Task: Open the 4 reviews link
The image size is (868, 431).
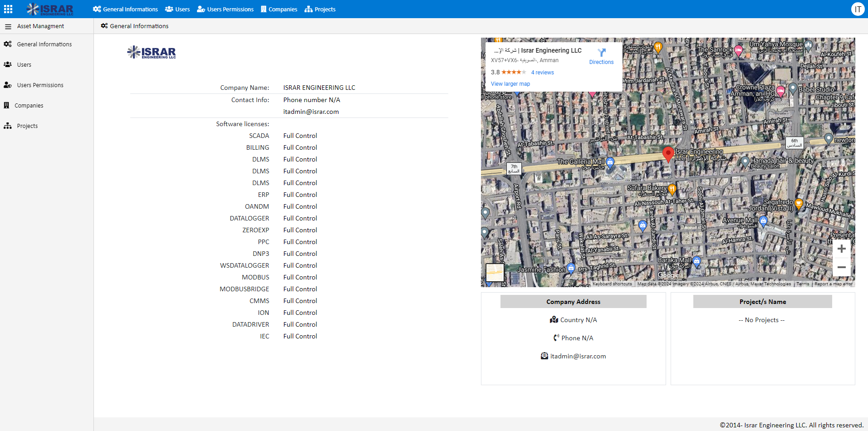Action: (x=542, y=73)
